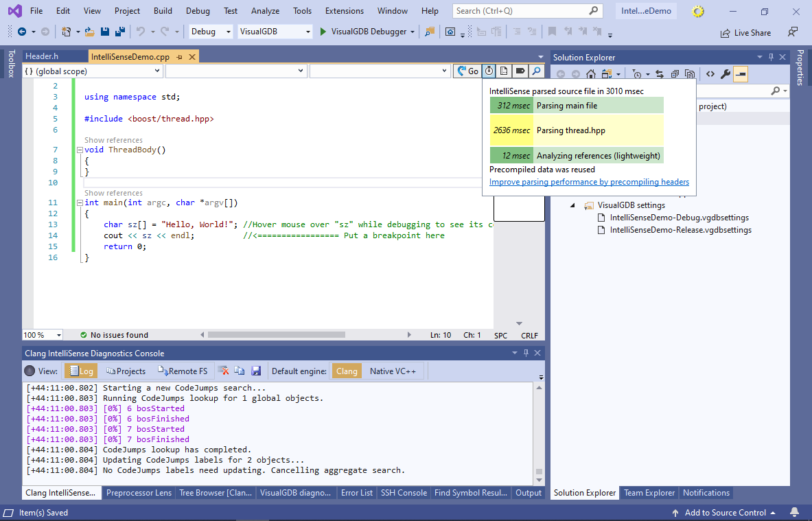Click the Collapse All icon in Solution Explorer
The image size is (812, 521).
coord(675,74)
